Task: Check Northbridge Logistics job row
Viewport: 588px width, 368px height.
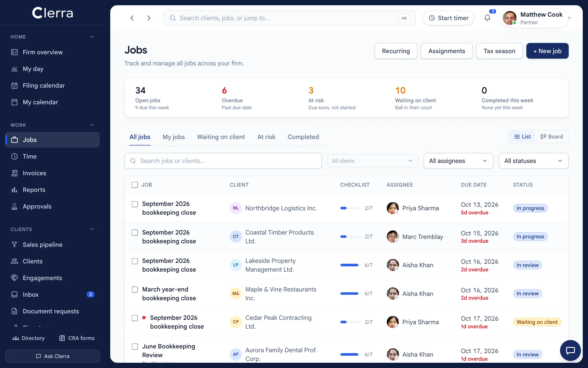Action: (x=135, y=204)
